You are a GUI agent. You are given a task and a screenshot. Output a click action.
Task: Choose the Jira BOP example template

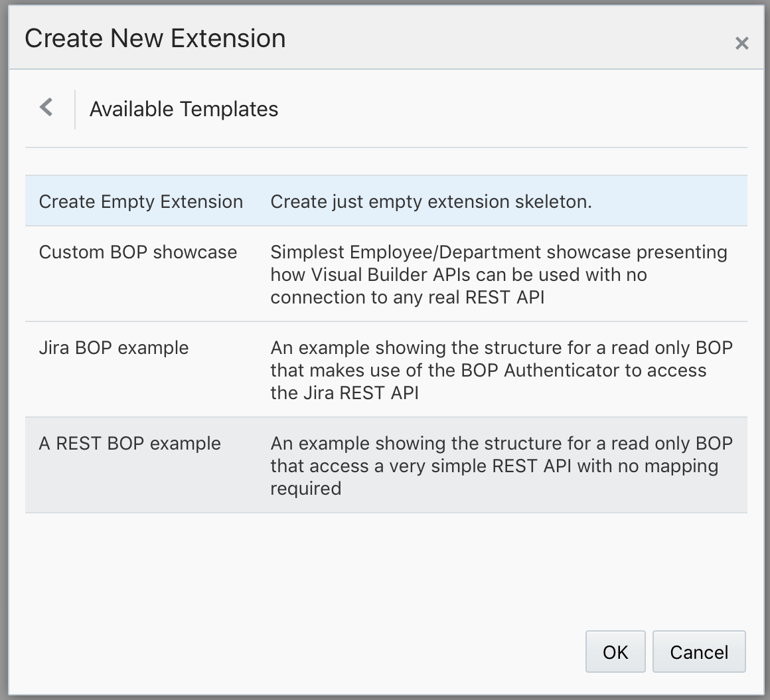114,348
